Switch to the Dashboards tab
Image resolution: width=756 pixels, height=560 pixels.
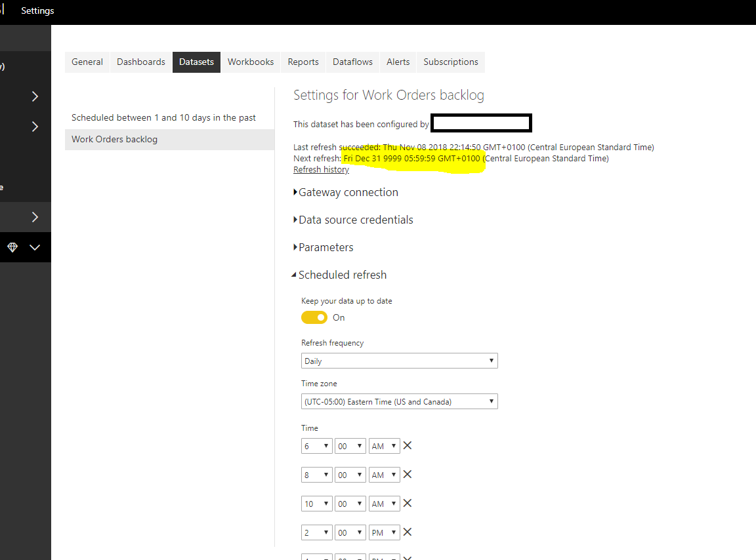click(141, 62)
